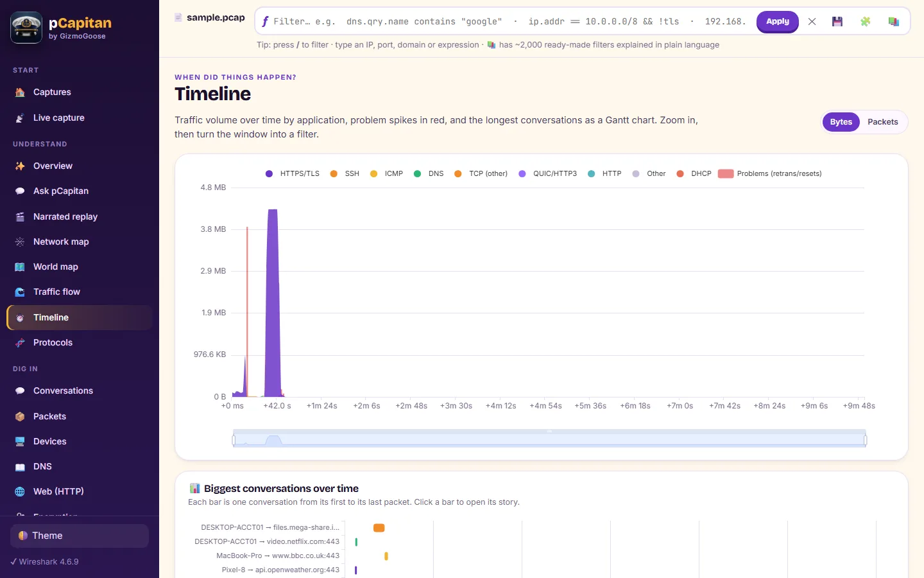Open the puzzle piece filter builder icon

tap(866, 21)
